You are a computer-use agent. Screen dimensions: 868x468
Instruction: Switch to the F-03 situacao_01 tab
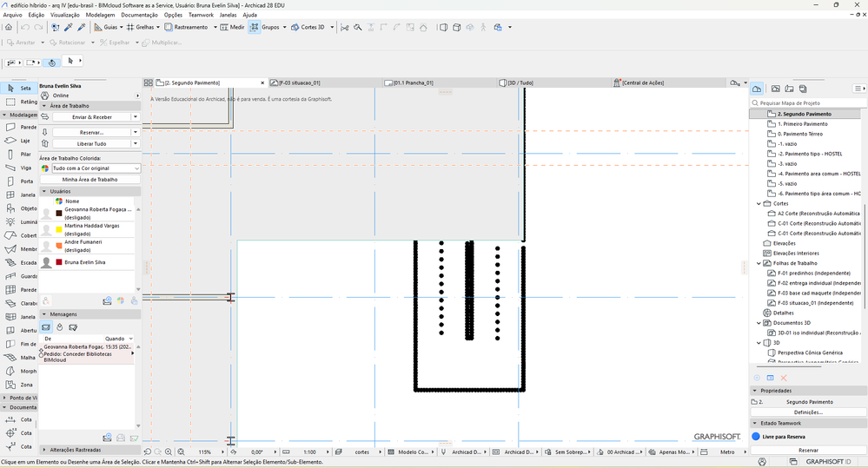(x=325, y=83)
